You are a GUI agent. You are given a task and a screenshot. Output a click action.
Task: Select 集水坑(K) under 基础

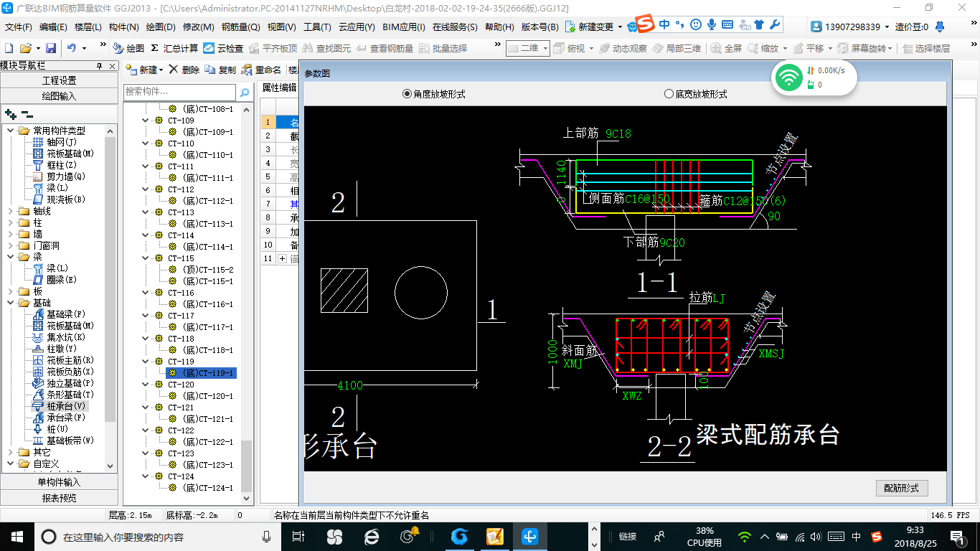59,337
